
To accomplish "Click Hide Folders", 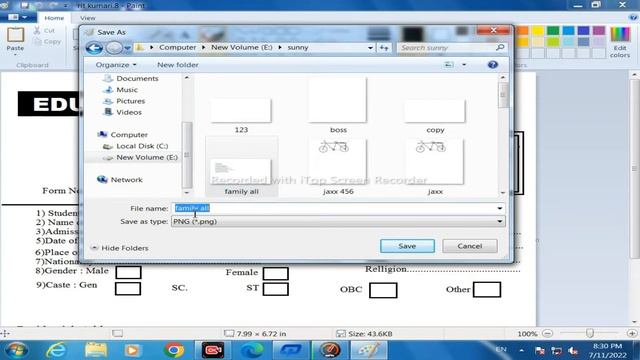I will 120,248.
